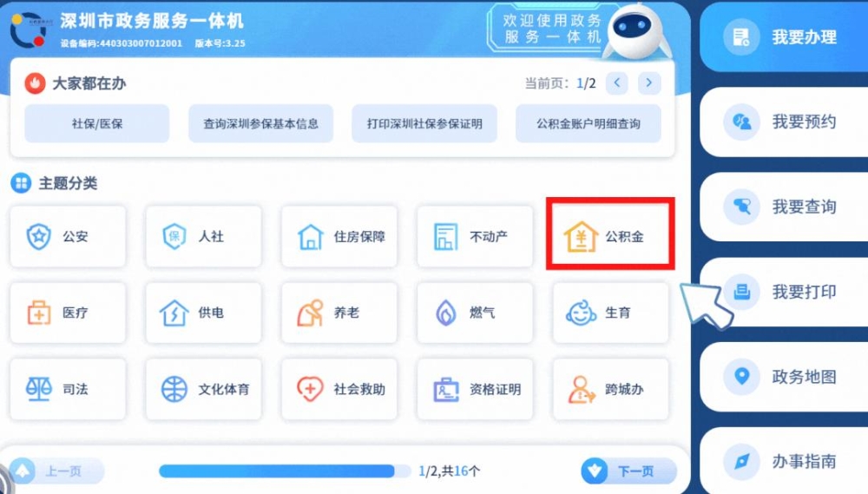Switch to the 我要打印 print tab
This screenshot has width=868, height=494.
tap(784, 292)
